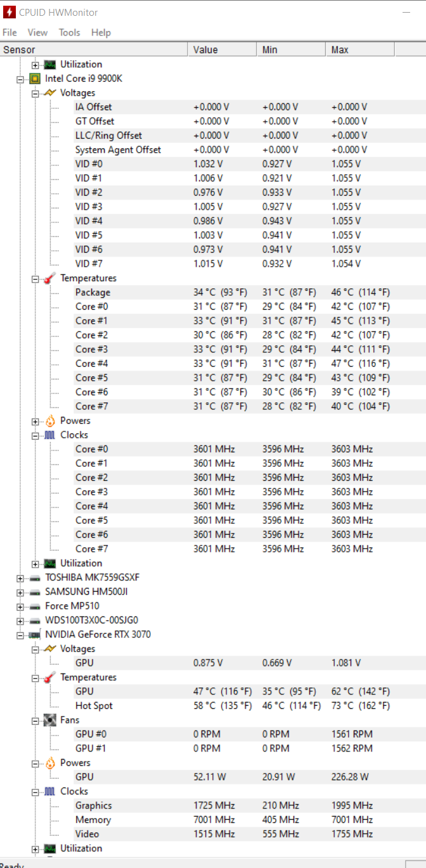The height and width of the screenshot is (868, 426).
Task: Open the Tools menu
Action: coord(69,32)
